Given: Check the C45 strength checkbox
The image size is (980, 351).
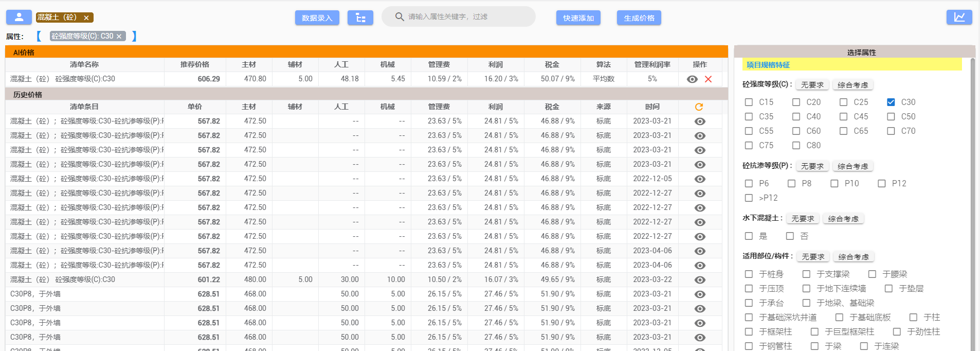Looking at the screenshot, I should [x=843, y=117].
